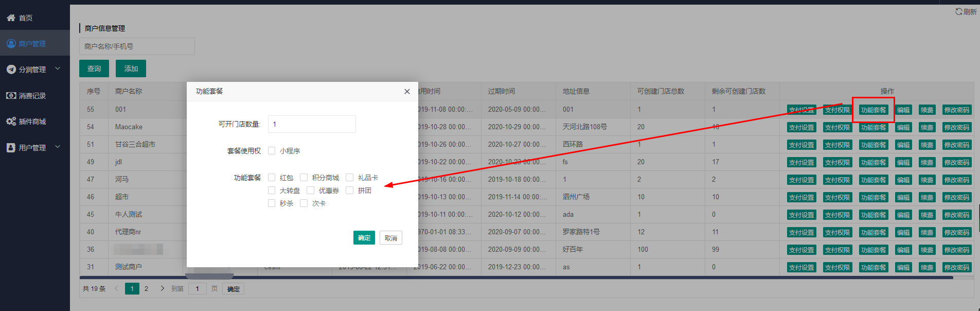Go to previous page arrow in pagination

click(x=117, y=288)
